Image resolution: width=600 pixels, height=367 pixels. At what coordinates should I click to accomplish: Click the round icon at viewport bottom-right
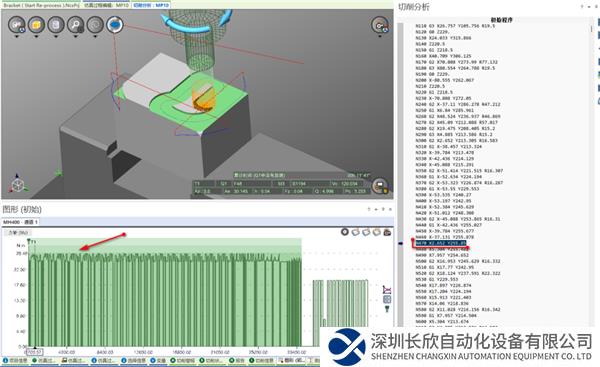point(380,186)
